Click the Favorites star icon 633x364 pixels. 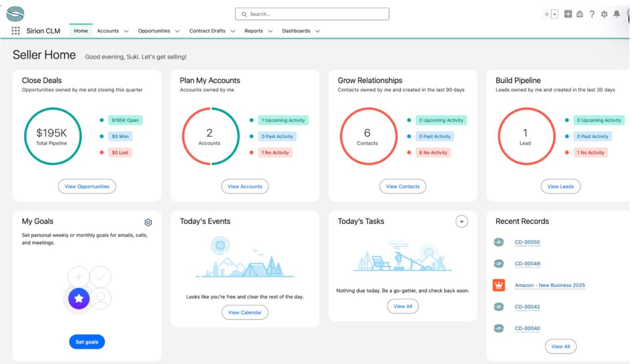tap(547, 14)
